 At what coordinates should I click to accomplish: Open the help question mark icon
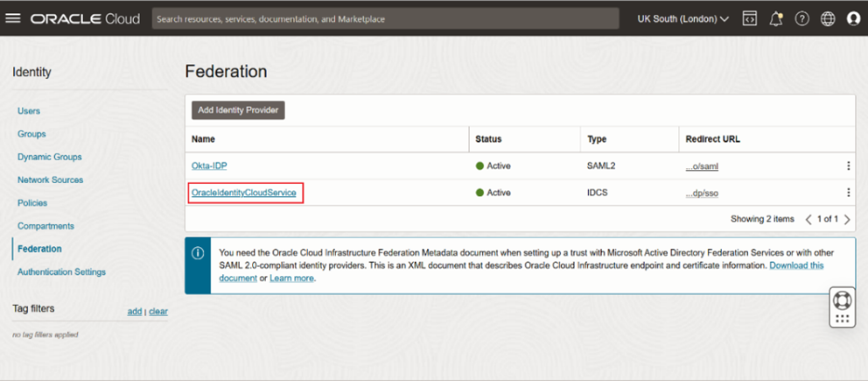[802, 18]
